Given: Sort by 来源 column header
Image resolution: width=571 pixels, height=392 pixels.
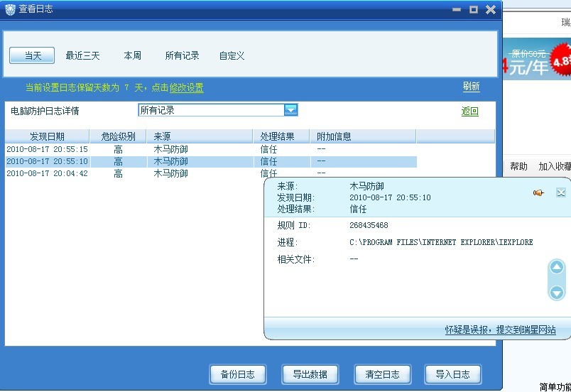Looking at the screenshot, I should (200, 136).
